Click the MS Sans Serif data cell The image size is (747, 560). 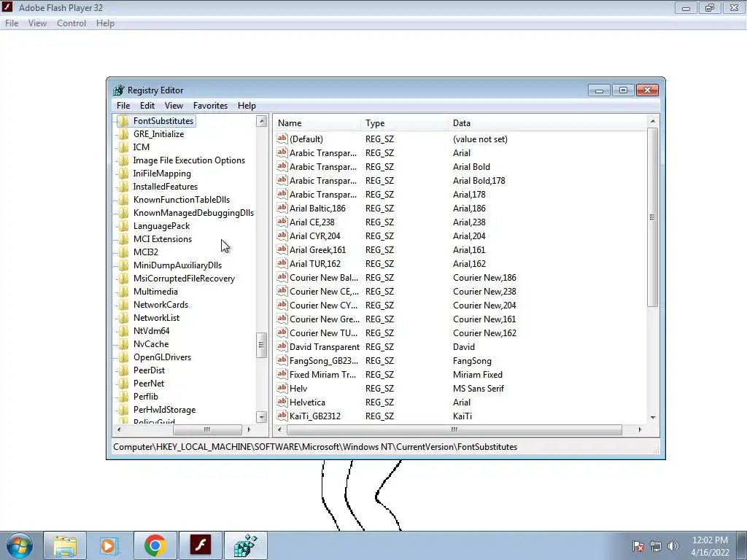[479, 389]
